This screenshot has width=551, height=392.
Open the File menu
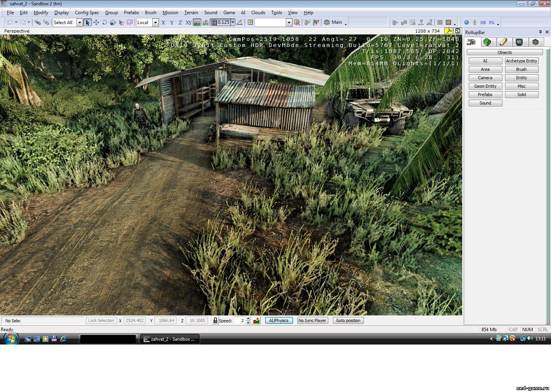10,13
